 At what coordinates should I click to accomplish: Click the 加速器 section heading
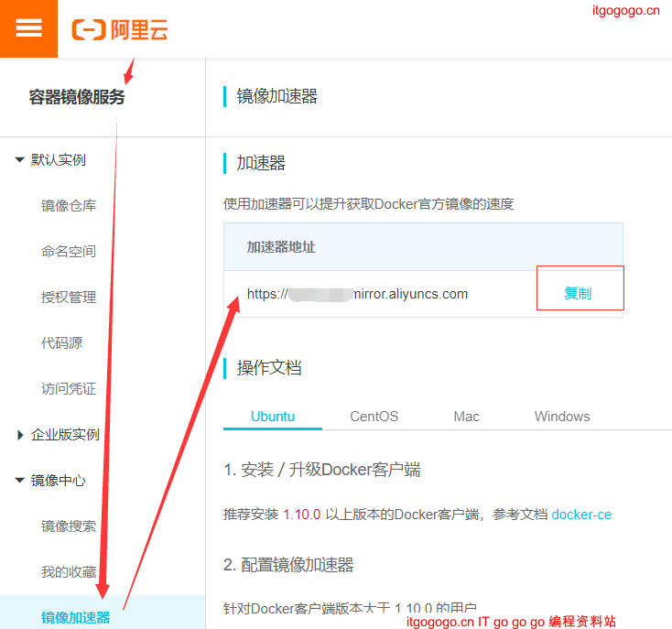261,163
